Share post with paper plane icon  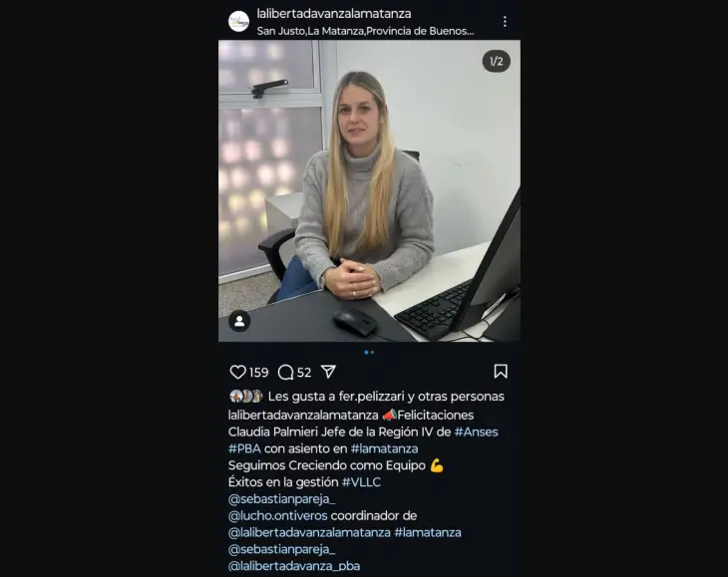[328, 372]
